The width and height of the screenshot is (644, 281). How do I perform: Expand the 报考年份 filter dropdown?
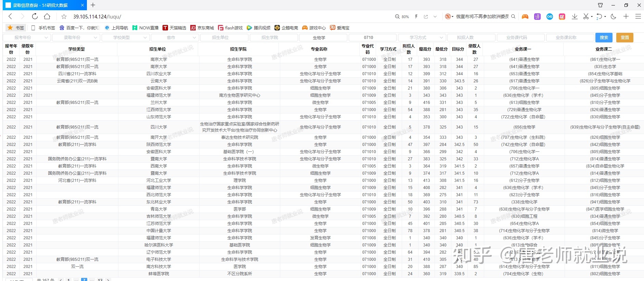click(27, 38)
